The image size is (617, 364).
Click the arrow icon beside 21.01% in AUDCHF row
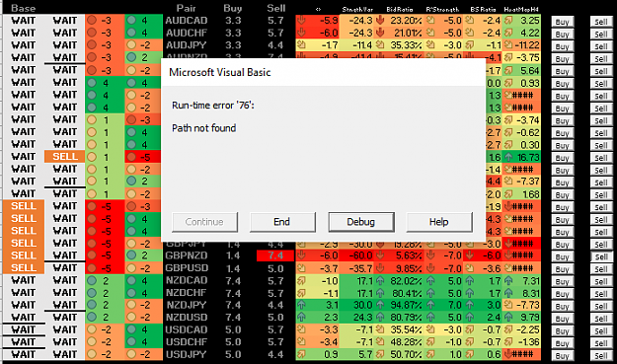380,33
